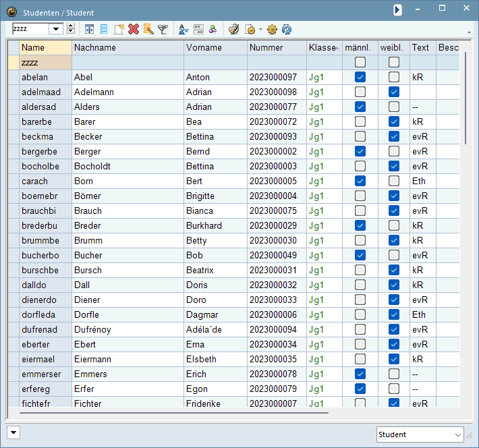Uncheck weibl. checkbox for Barer row
Image resolution: width=479 pixels, height=448 pixels.
coord(394,121)
